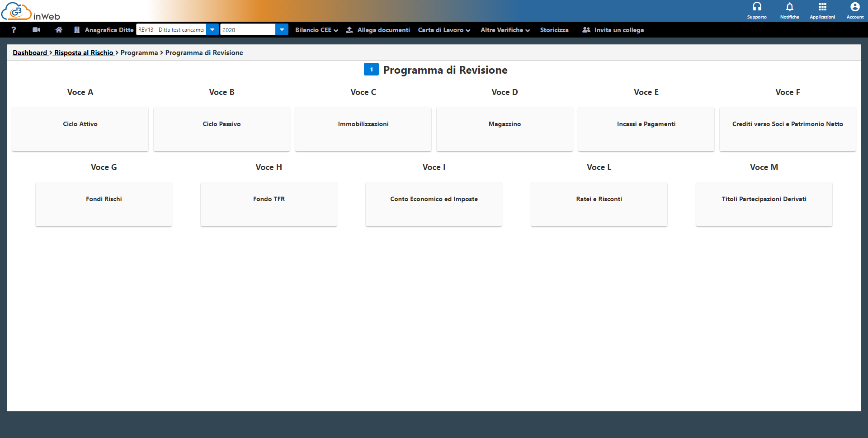868x438 pixels.
Task: Click the GB inWeb cloud logo
Action: pos(30,11)
